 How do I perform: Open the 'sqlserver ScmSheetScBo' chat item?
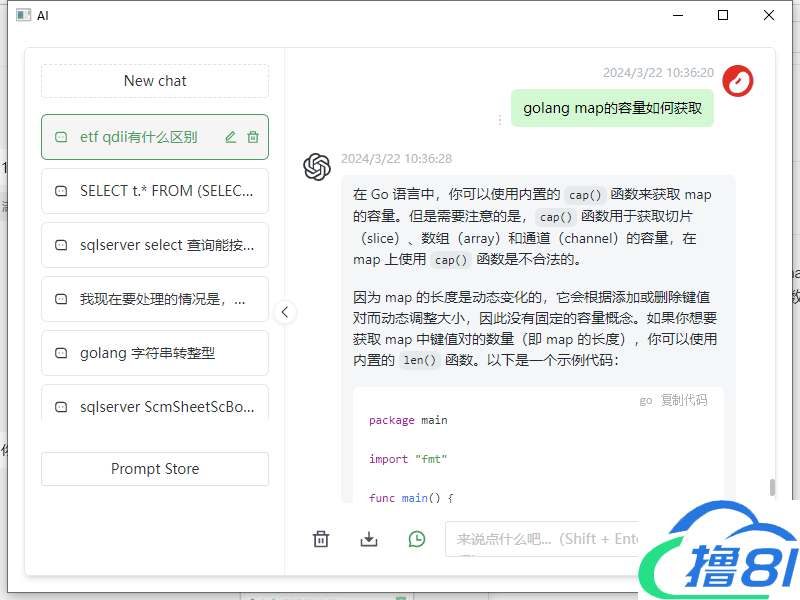pos(155,405)
